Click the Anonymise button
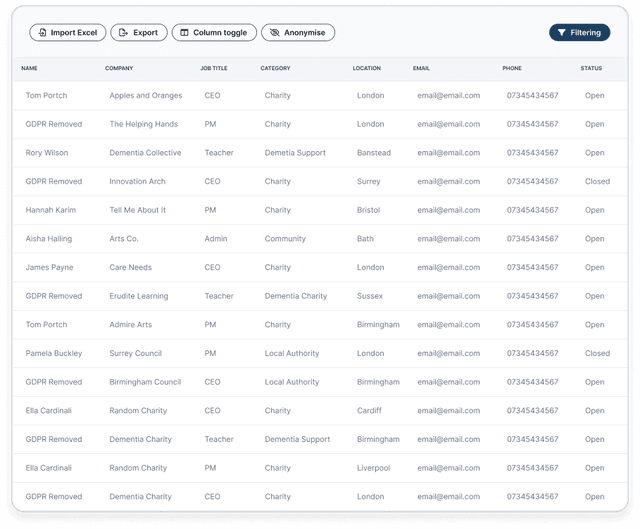640x529 pixels. (298, 33)
